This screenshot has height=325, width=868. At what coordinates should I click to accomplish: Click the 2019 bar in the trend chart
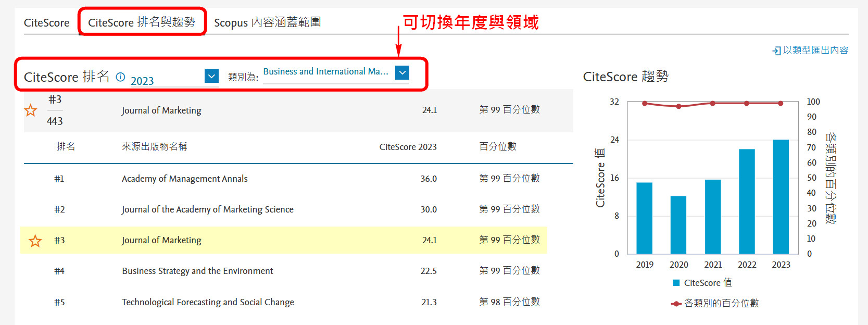pyautogui.click(x=645, y=218)
